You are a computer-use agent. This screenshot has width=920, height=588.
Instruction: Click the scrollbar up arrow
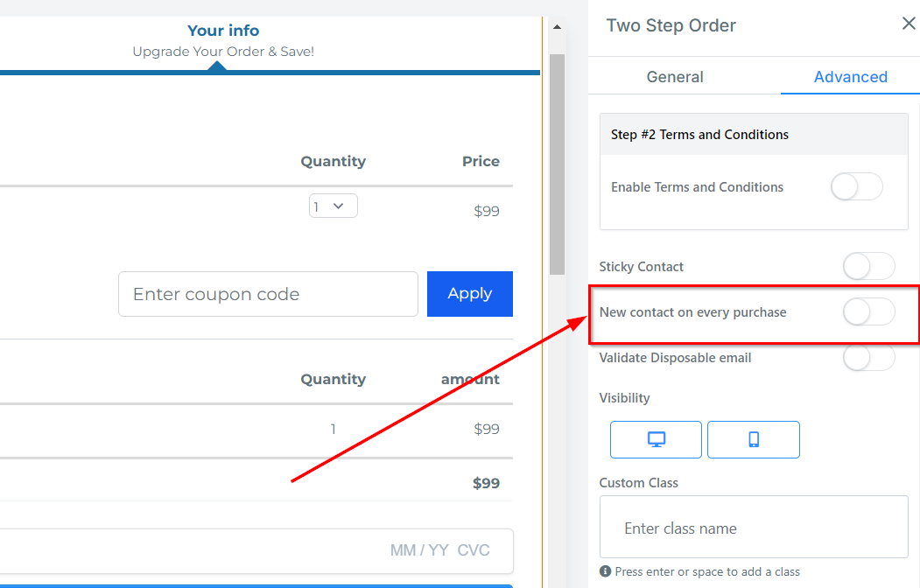point(557,27)
